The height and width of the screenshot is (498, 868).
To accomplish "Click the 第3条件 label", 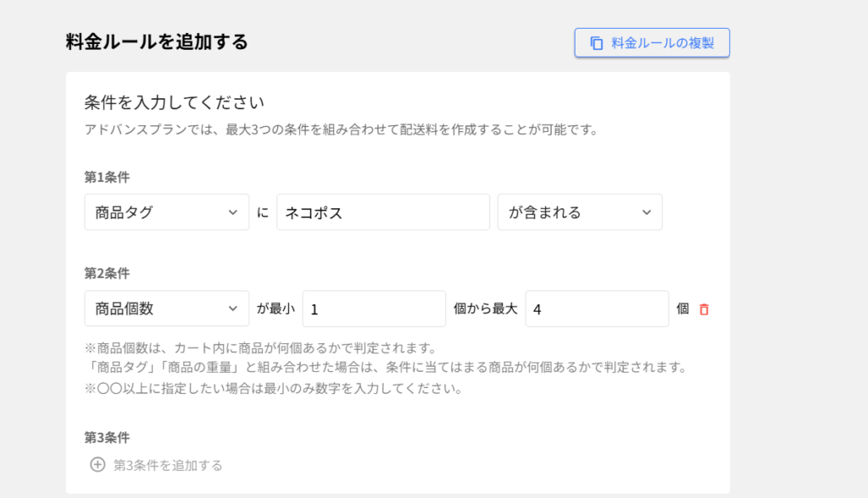I will coord(107,438).
